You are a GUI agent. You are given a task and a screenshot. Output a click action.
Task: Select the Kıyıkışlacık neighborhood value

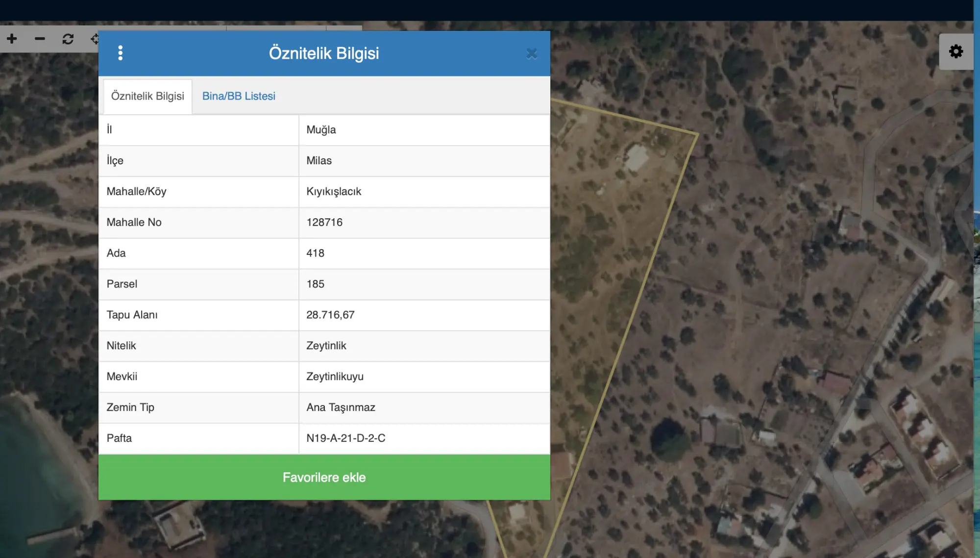click(x=334, y=192)
